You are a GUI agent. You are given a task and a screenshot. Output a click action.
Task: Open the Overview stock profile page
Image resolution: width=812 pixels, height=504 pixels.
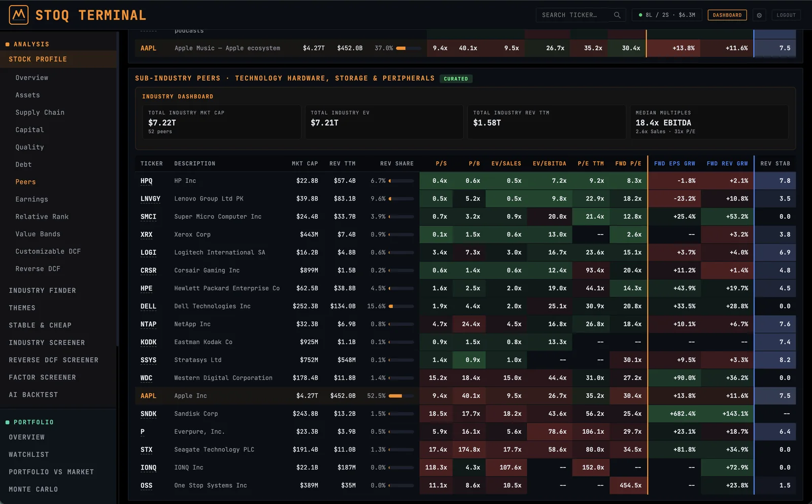[x=32, y=78]
